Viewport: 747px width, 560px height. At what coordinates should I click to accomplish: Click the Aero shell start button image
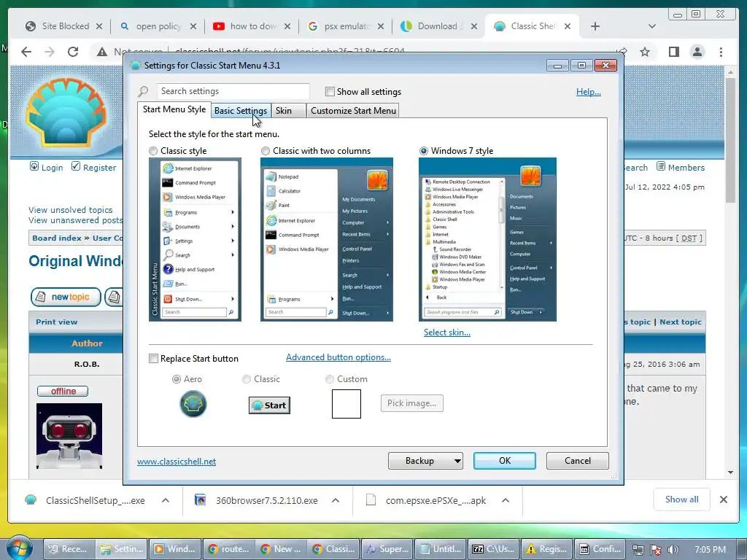pos(193,404)
